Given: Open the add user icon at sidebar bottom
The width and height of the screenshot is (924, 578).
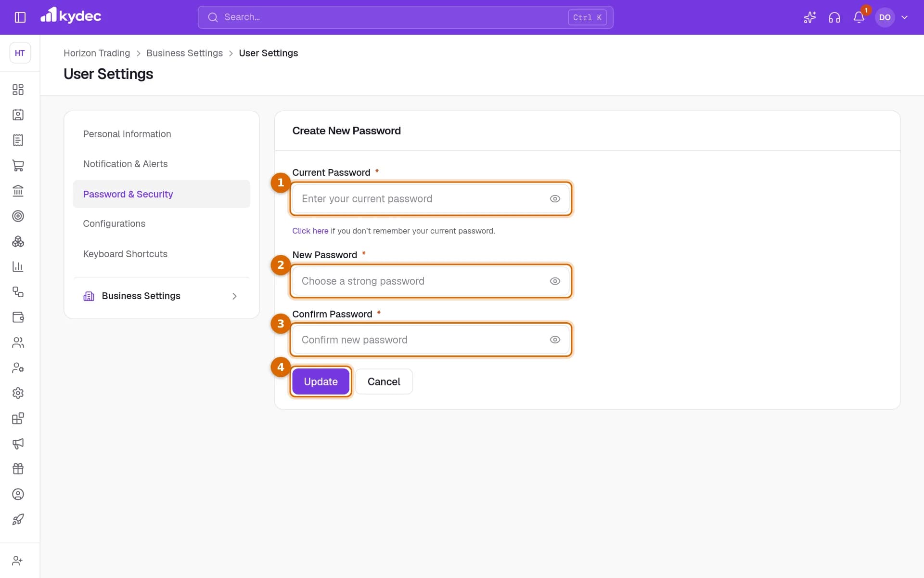Looking at the screenshot, I should coord(18,561).
